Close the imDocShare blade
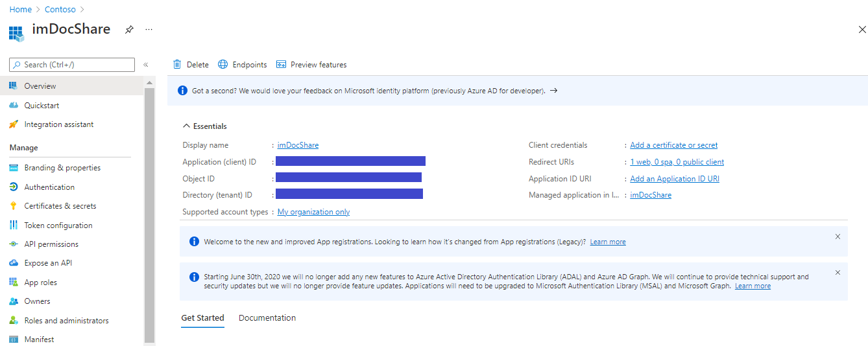 coord(862,30)
